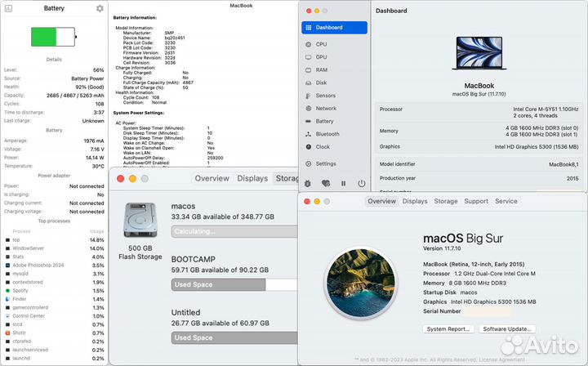Click the macos Calculating progress bar
The image size is (588, 366).
234,231
